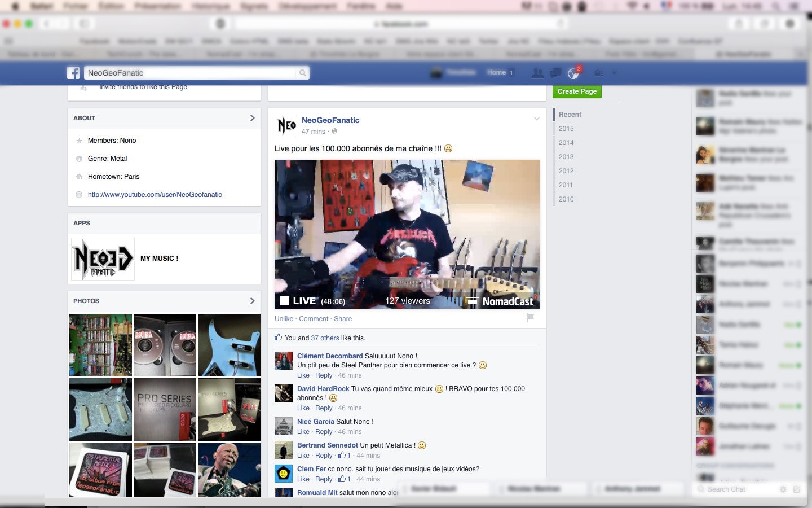Click Clément Decombard's avatar
This screenshot has height=508, width=812.
(284, 360)
